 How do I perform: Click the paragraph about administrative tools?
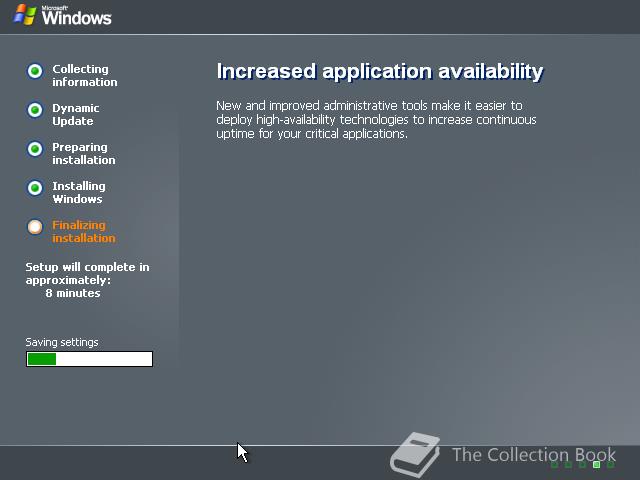click(376, 120)
